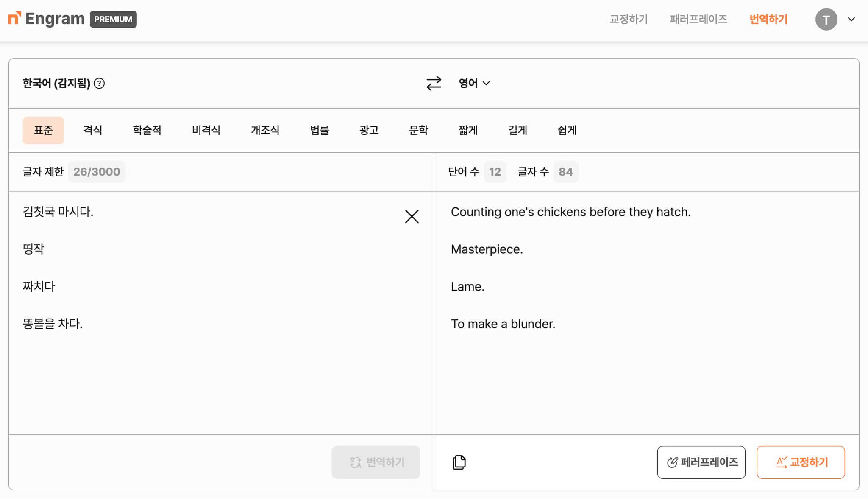Select the 표준 style option
Viewport: 868px width, 498px height.
tap(43, 130)
